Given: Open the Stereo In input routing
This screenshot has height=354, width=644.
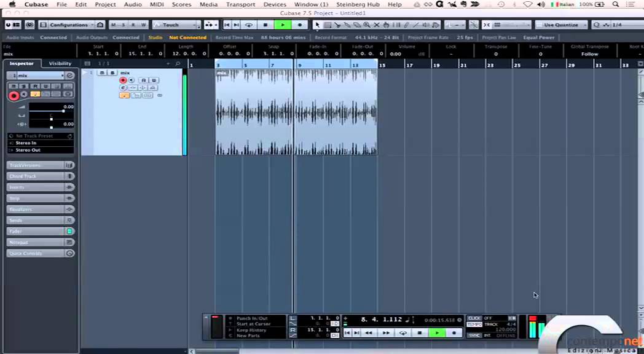Looking at the screenshot, I should (41, 143).
